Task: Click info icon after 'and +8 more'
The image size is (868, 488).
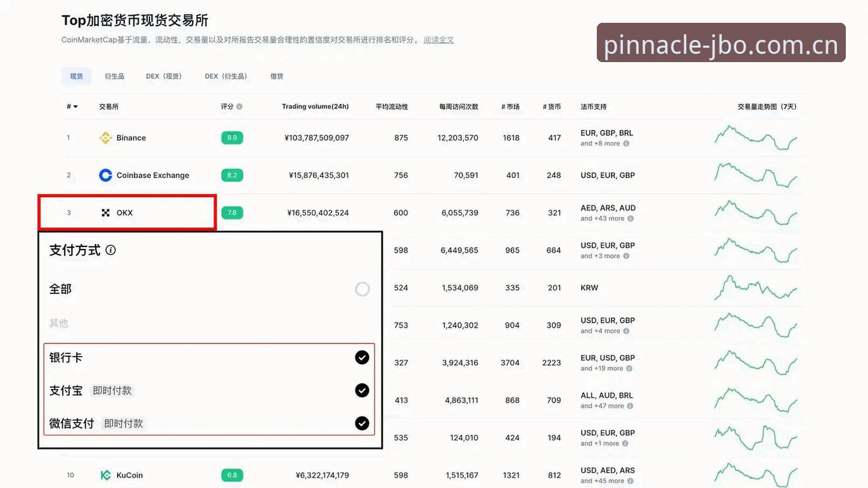Action: point(626,144)
